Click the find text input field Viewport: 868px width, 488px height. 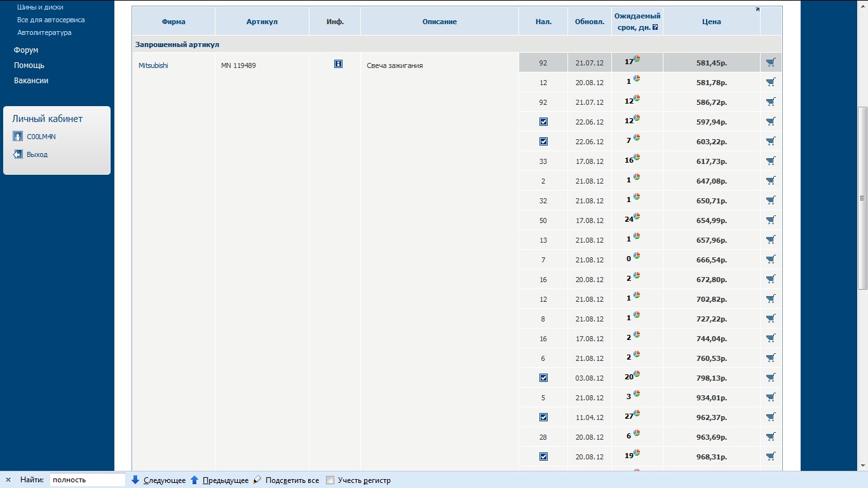[x=88, y=480]
